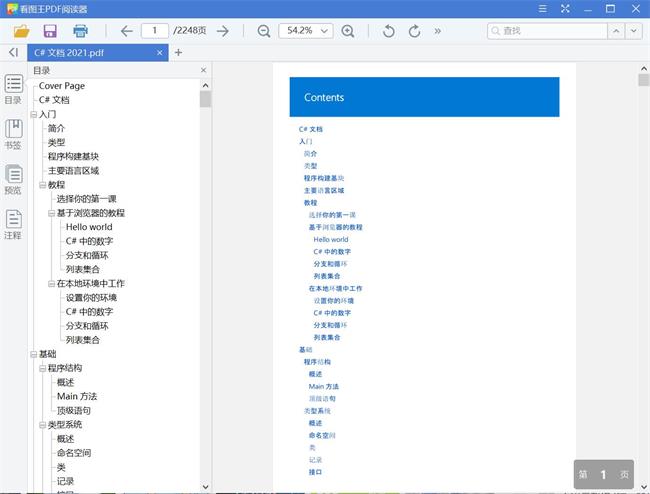The image size is (650, 494).
Task: Select 类型 in the outline tree
Action: point(56,142)
